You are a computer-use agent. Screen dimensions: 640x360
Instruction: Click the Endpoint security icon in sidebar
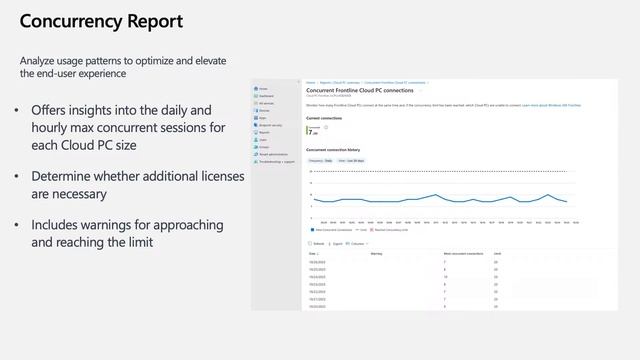pyautogui.click(x=256, y=125)
